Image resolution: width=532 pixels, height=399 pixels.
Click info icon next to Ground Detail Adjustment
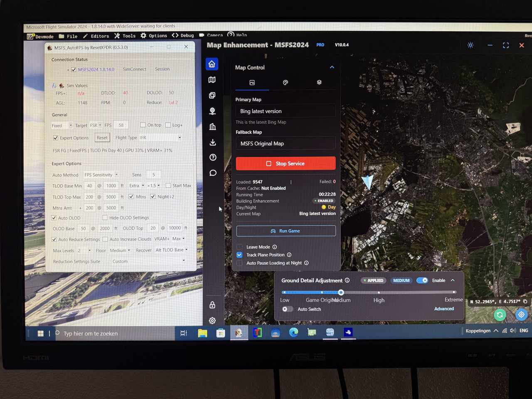pyautogui.click(x=347, y=280)
